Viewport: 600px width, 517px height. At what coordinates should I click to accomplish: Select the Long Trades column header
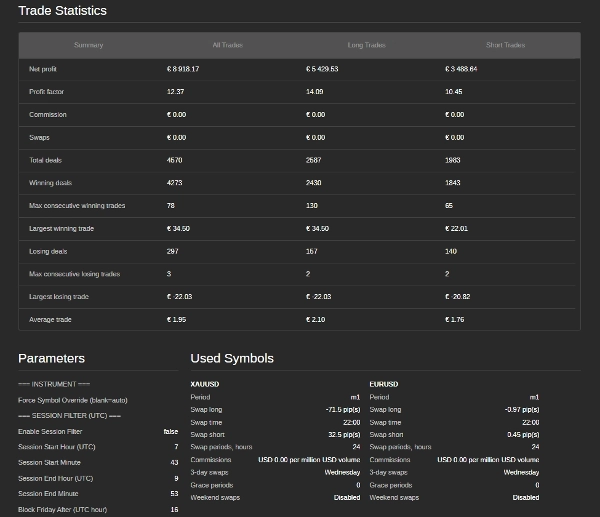click(x=366, y=45)
